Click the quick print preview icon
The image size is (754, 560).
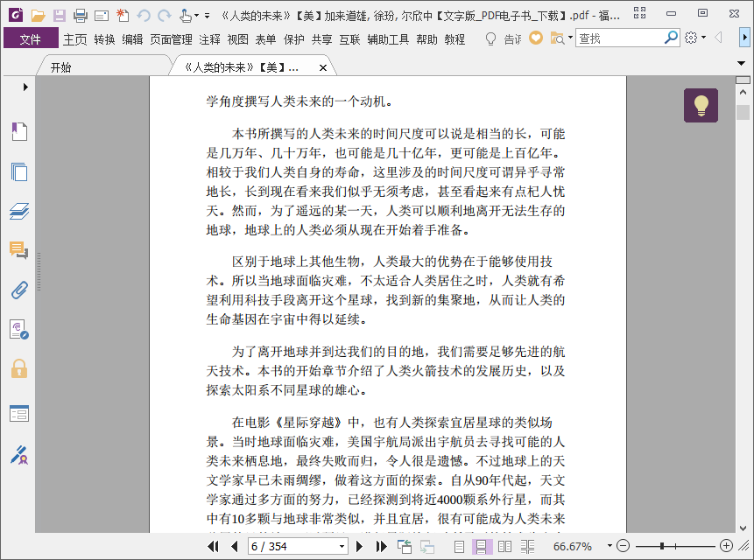pos(102,17)
